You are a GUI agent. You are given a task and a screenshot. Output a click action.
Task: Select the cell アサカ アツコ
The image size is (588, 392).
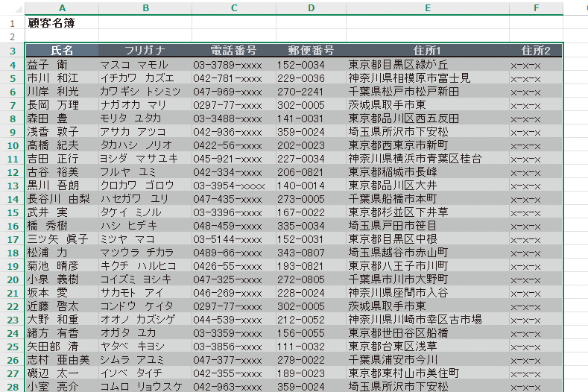pyautogui.click(x=145, y=132)
